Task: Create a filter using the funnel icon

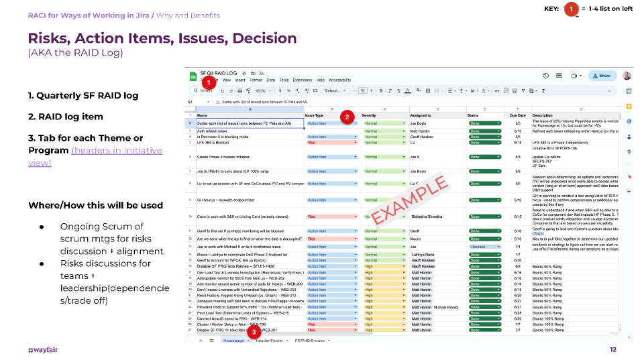Action: pos(523,90)
